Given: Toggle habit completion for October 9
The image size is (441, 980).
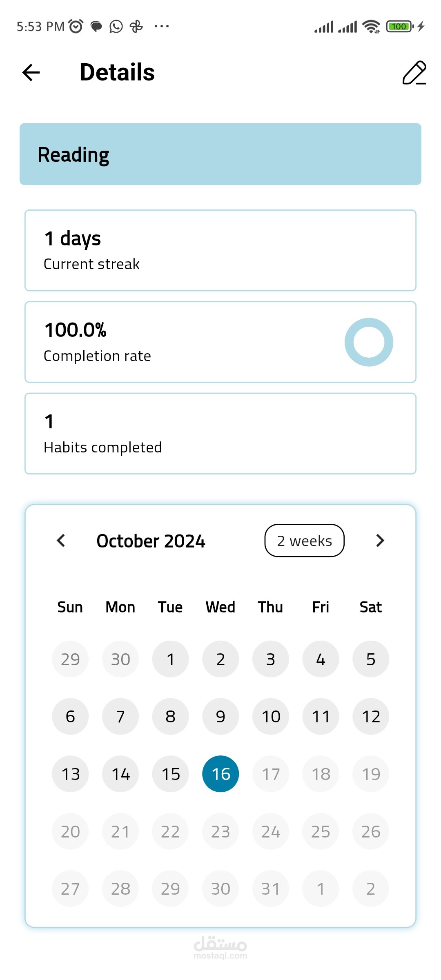Looking at the screenshot, I should (220, 717).
